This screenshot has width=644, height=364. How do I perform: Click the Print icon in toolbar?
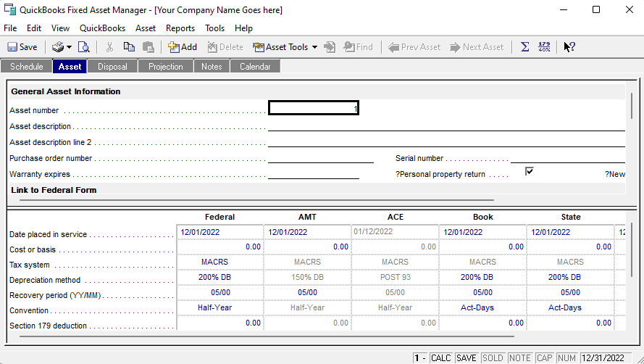(x=57, y=47)
